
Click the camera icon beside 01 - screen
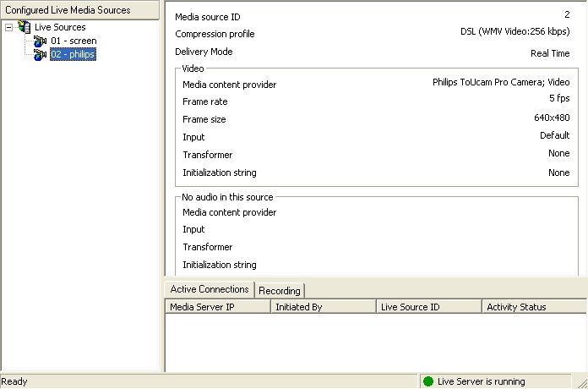39,41
